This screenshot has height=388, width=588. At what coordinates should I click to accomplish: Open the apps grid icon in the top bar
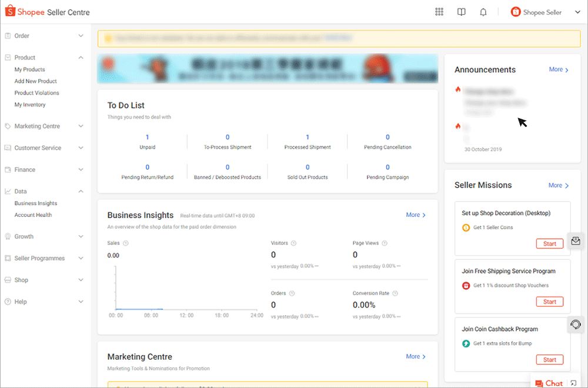[x=439, y=12]
